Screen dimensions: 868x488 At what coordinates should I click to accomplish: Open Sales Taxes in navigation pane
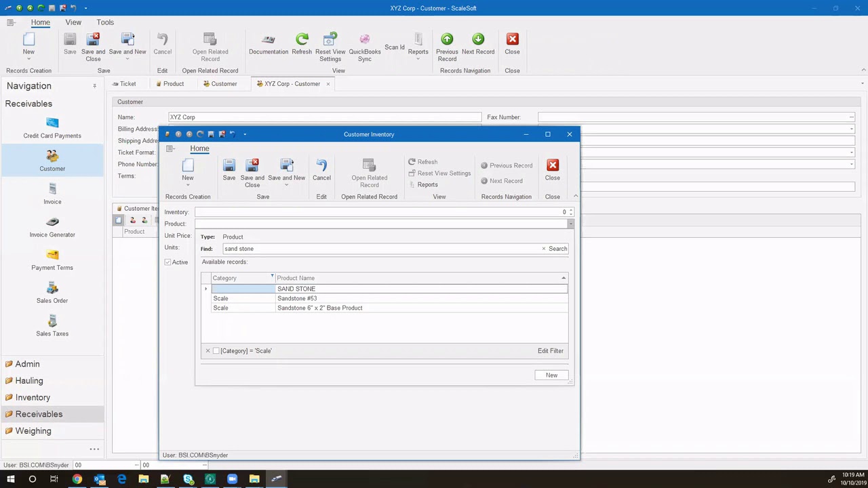(x=52, y=326)
